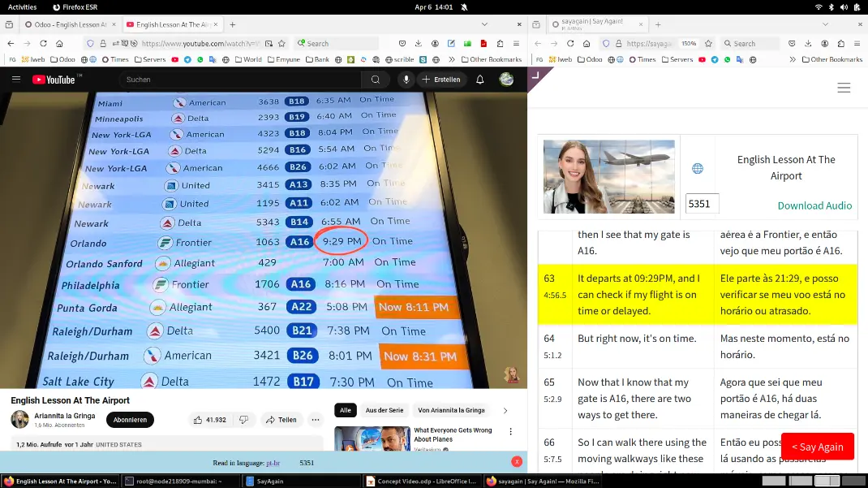This screenshot has height=488, width=868.
Task: Click the YouTube search magnifier button
Action: click(x=376, y=80)
